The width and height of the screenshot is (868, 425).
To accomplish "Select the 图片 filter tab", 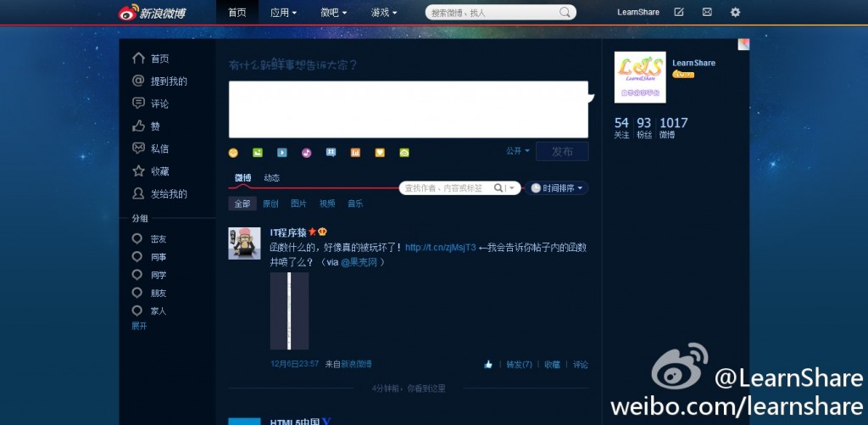I will (298, 204).
